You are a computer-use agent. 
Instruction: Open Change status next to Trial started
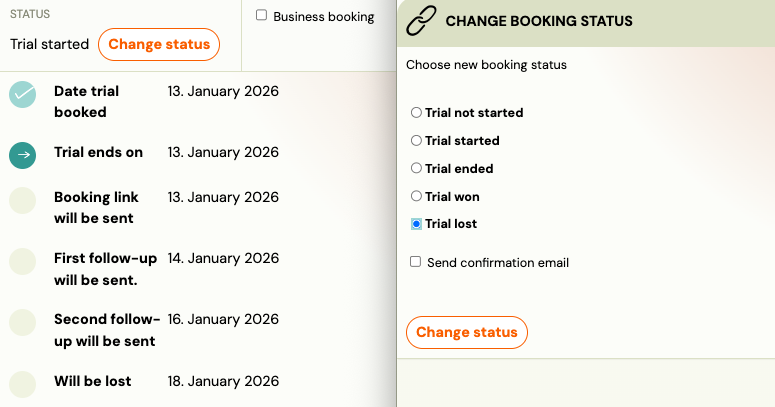pyautogui.click(x=159, y=44)
